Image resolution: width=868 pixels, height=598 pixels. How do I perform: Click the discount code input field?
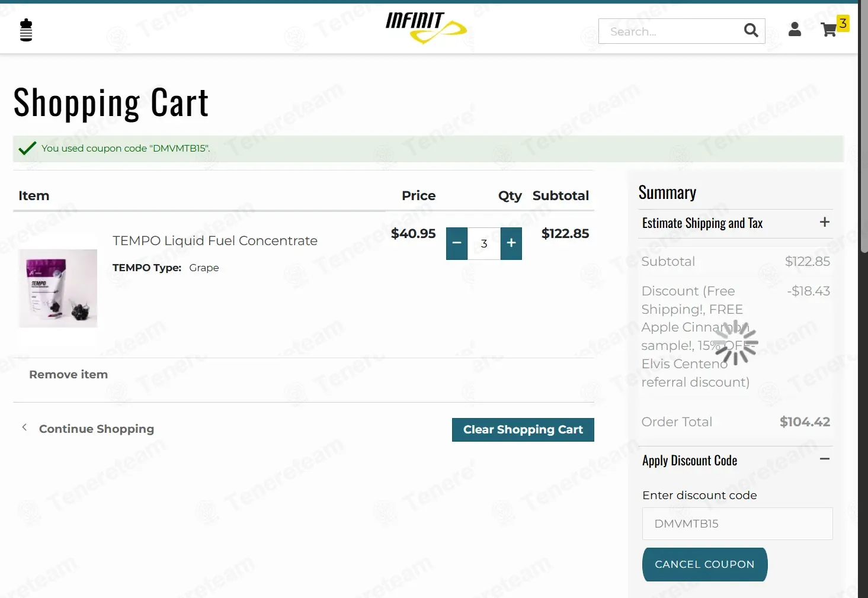[x=737, y=523]
